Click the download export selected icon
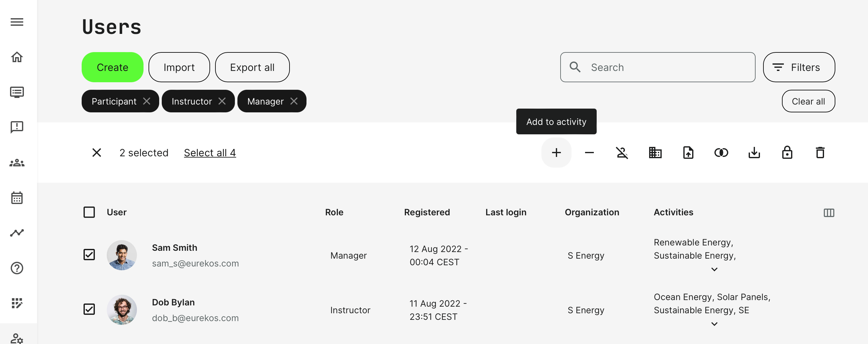This screenshot has width=868, height=344. pyautogui.click(x=754, y=153)
